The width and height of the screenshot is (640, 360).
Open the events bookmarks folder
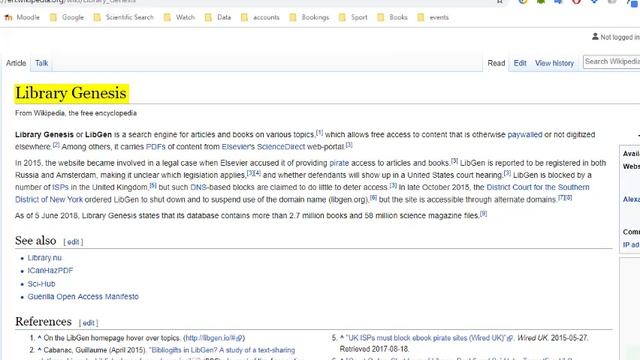pyautogui.click(x=433, y=18)
